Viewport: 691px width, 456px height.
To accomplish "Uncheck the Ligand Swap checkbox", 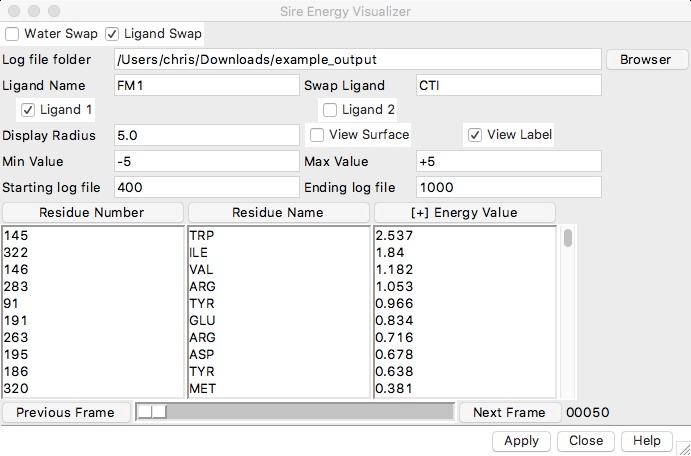I will coord(112,34).
